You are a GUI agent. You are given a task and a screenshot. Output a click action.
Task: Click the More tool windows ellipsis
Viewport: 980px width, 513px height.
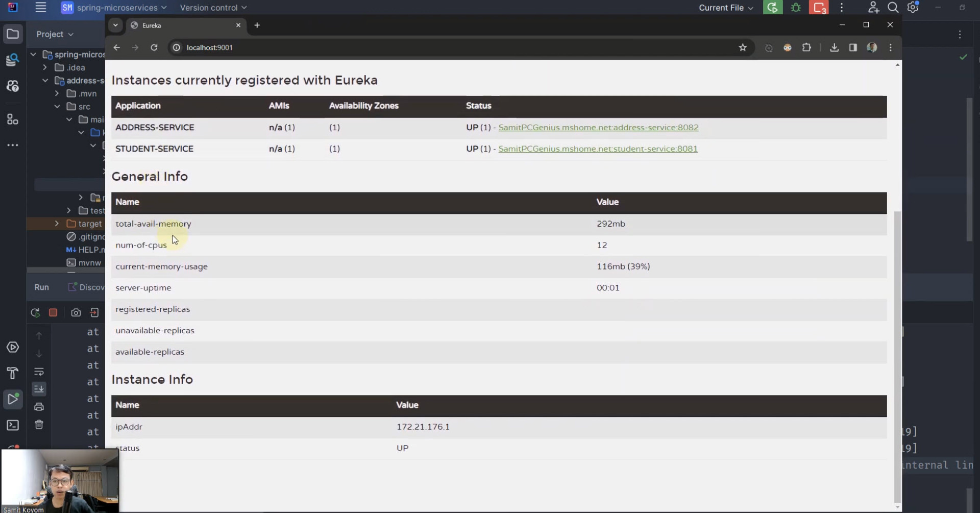[13, 145]
